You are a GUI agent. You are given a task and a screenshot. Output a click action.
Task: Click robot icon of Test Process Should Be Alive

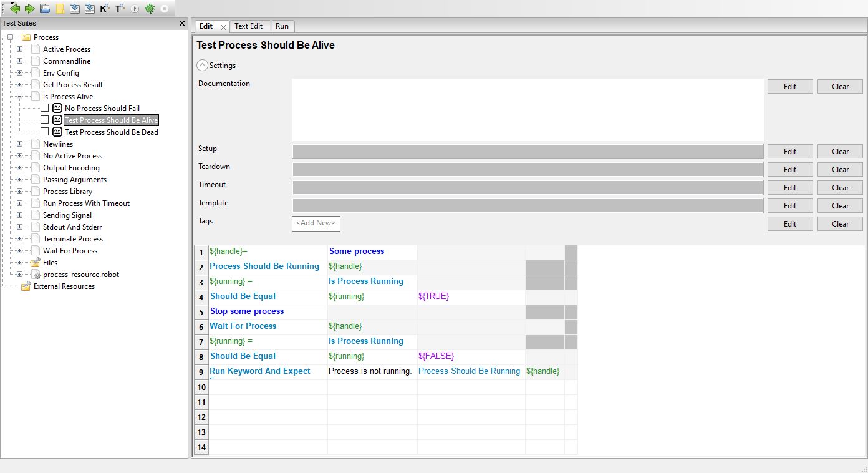point(57,120)
